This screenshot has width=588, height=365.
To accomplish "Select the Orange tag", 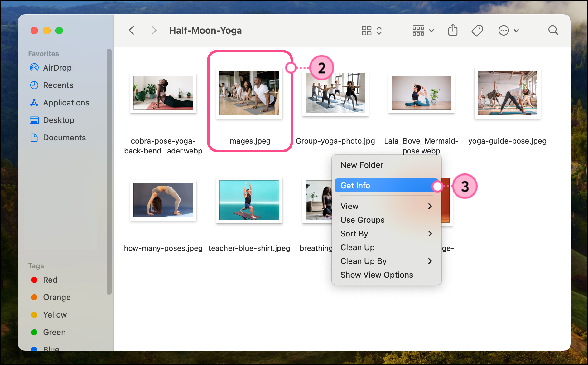I will pyautogui.click(x=51, y=297).
